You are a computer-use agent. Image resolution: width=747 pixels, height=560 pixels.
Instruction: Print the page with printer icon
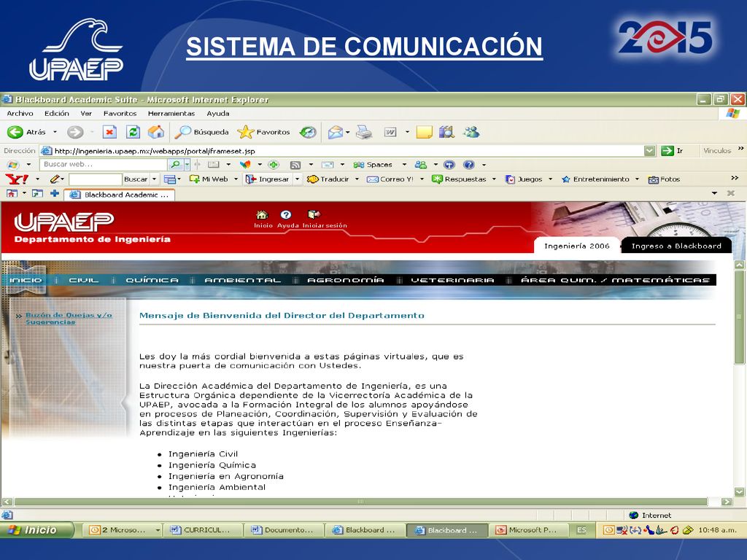[364, 132]
